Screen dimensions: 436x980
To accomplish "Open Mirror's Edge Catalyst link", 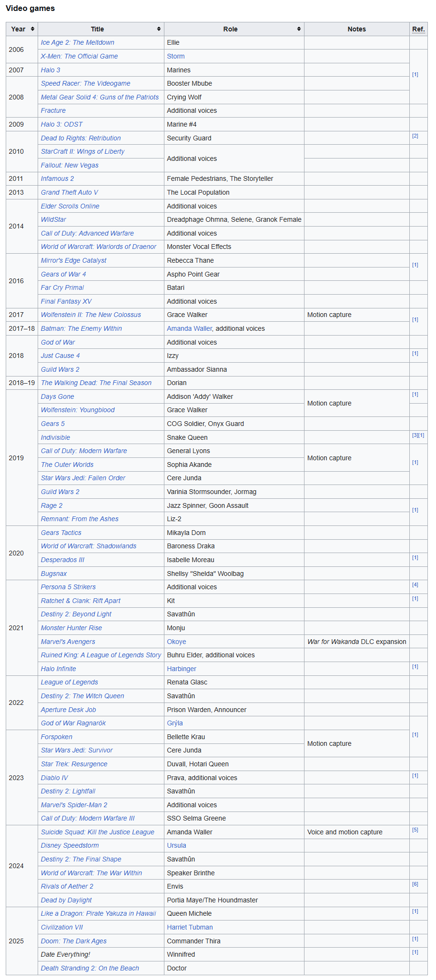I will tap(73, 260).
